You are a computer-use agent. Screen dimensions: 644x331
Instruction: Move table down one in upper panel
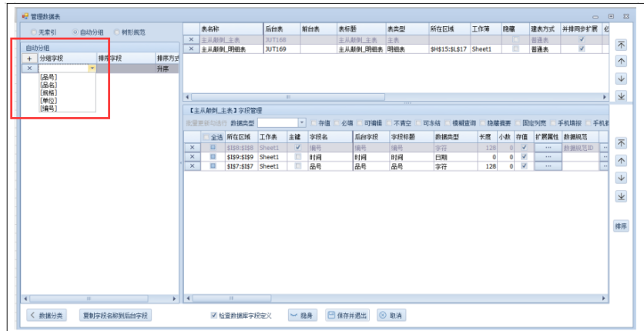point(621,79)
